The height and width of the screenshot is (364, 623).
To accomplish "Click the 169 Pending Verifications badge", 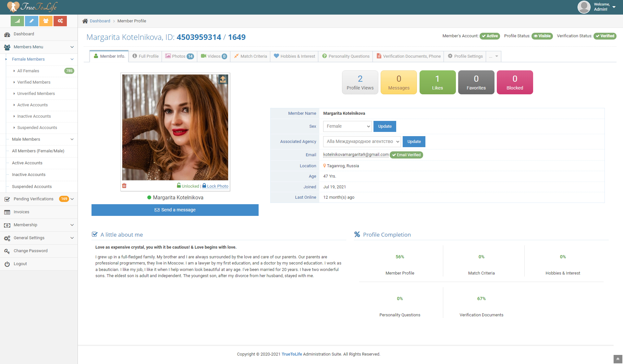I will point(64,199).
